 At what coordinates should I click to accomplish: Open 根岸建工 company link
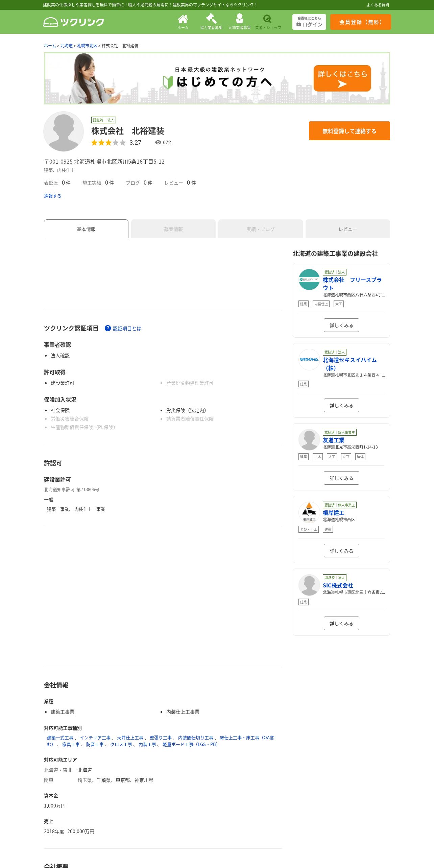[x=334, y=513]
